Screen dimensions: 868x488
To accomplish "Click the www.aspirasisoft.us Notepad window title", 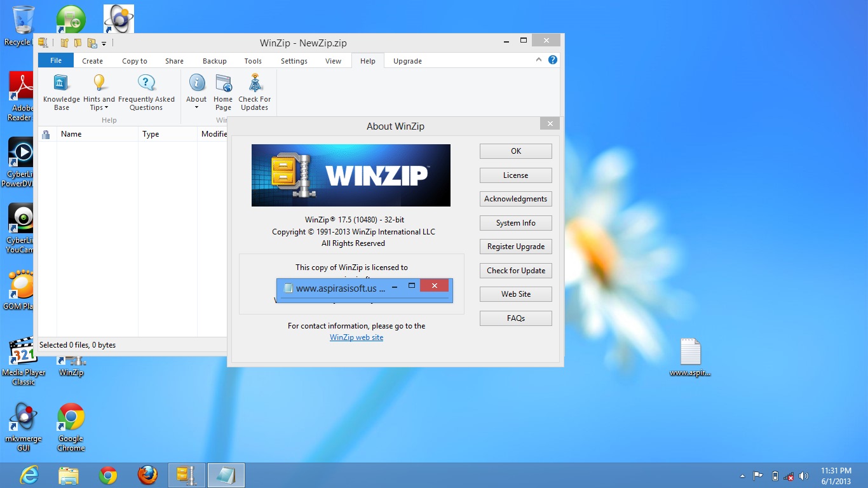I will pyautogui.click(x=340, y=288).
